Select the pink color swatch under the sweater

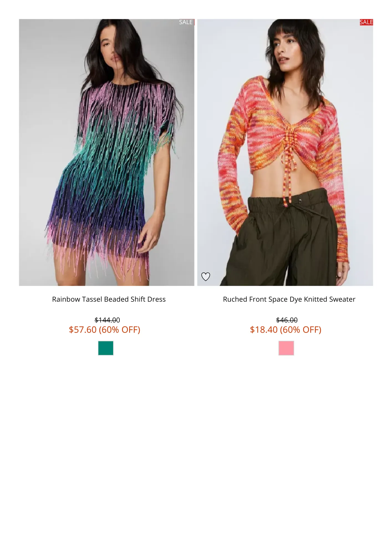[x=286, y=348]
